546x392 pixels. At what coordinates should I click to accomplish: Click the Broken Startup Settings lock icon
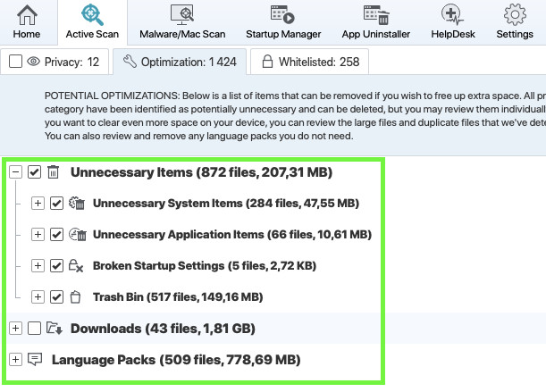tap(76, 266)
